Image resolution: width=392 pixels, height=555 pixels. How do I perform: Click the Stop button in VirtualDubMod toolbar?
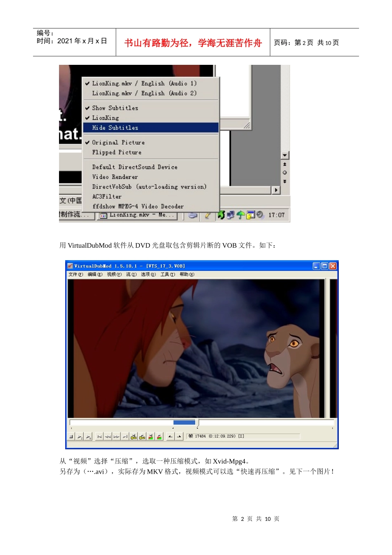tap(71, 436)
